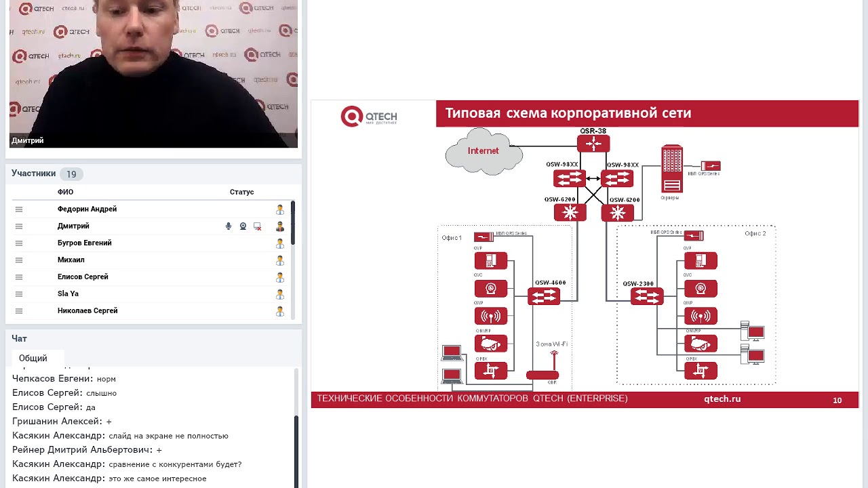The image size is (868, 488).
Task: Click the Участники panel title
Action: tap(33, 174)
